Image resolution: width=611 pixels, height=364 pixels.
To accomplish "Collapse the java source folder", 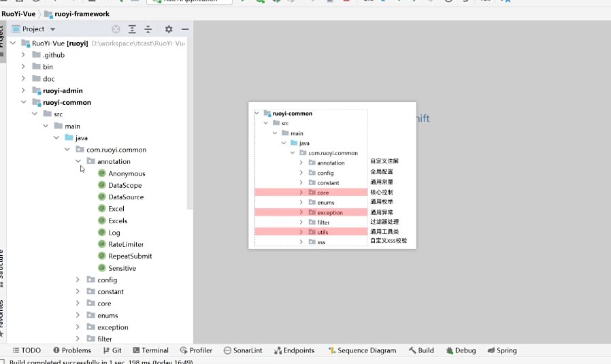I will pos(56,137).
